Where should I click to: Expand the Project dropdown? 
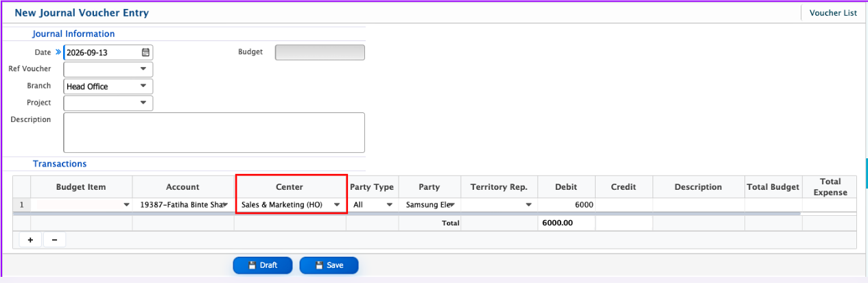(x=143, y=103)
